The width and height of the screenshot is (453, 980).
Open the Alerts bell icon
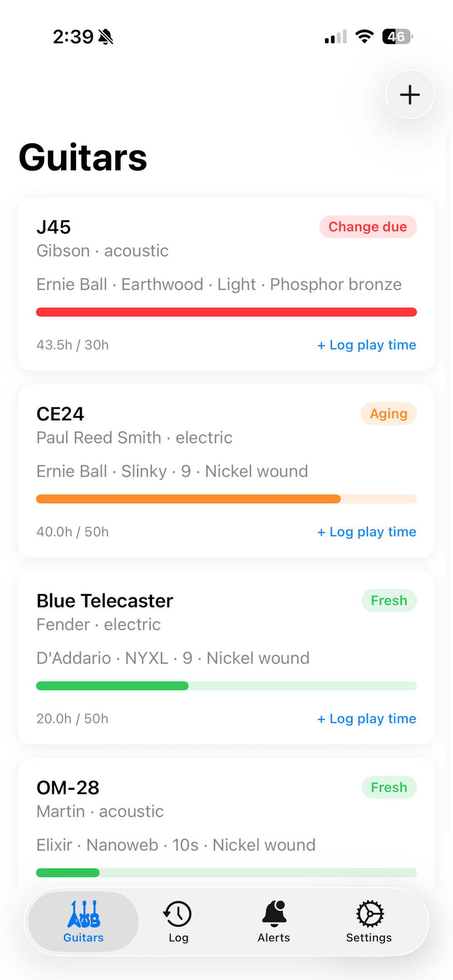pyautogui.click(x=274, y=914)
